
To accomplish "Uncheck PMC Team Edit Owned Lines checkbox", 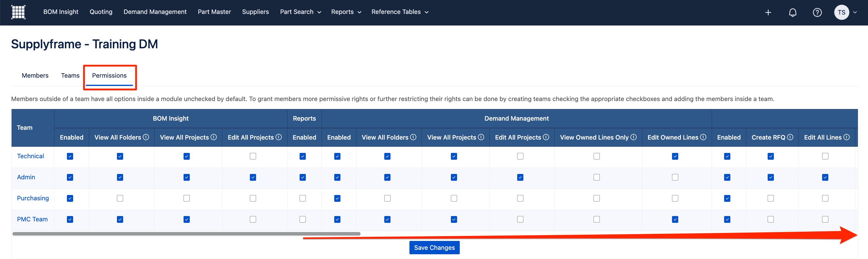I will 675,220.
